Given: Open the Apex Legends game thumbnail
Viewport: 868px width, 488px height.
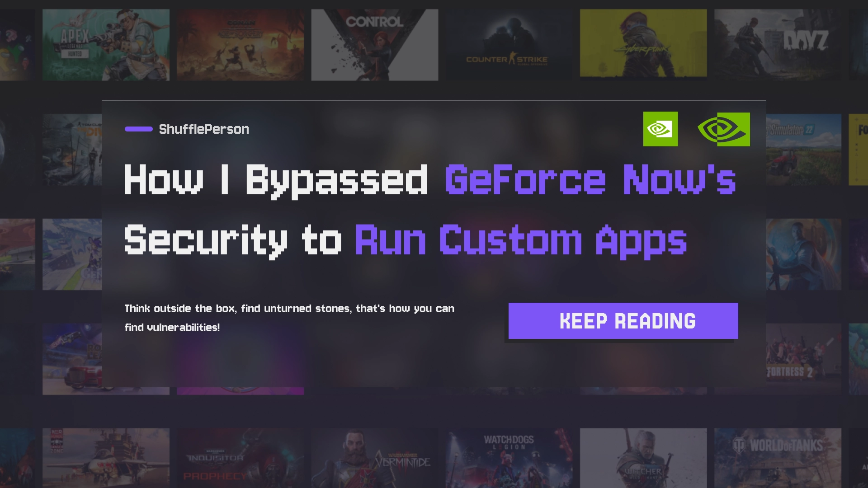Looking at the screenshot, I should pyautogui.click(x=106, y=45).
